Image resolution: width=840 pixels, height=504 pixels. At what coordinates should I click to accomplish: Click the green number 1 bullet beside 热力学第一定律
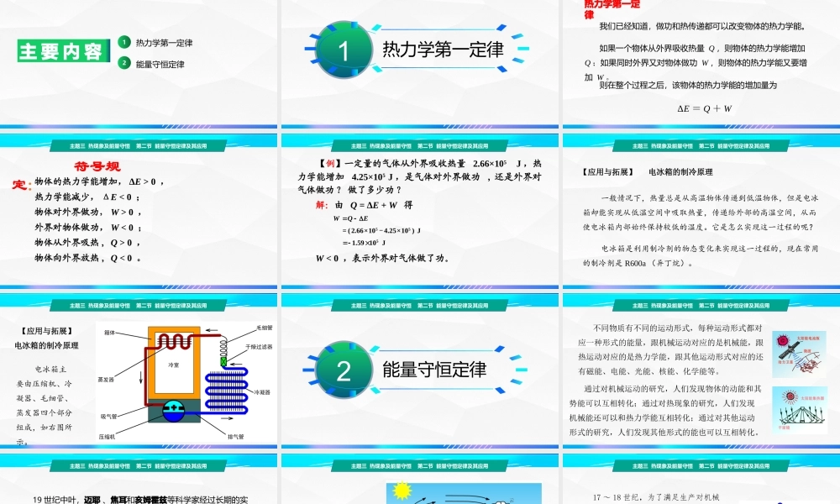click(124, 42)
